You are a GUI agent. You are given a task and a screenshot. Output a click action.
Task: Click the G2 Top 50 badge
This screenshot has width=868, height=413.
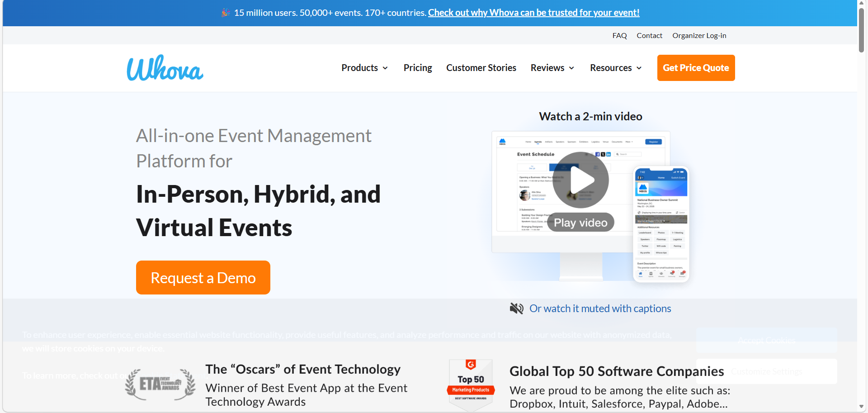coord(471,385)
